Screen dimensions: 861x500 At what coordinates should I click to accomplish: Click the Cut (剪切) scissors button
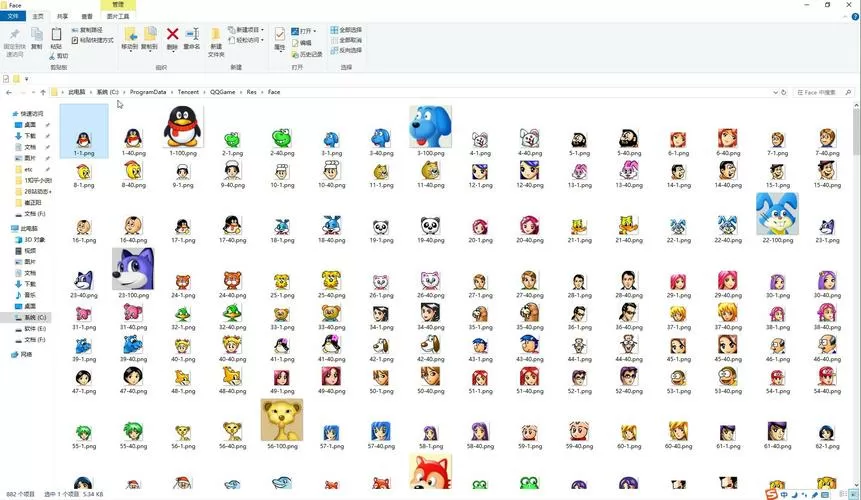click(59, 56)
